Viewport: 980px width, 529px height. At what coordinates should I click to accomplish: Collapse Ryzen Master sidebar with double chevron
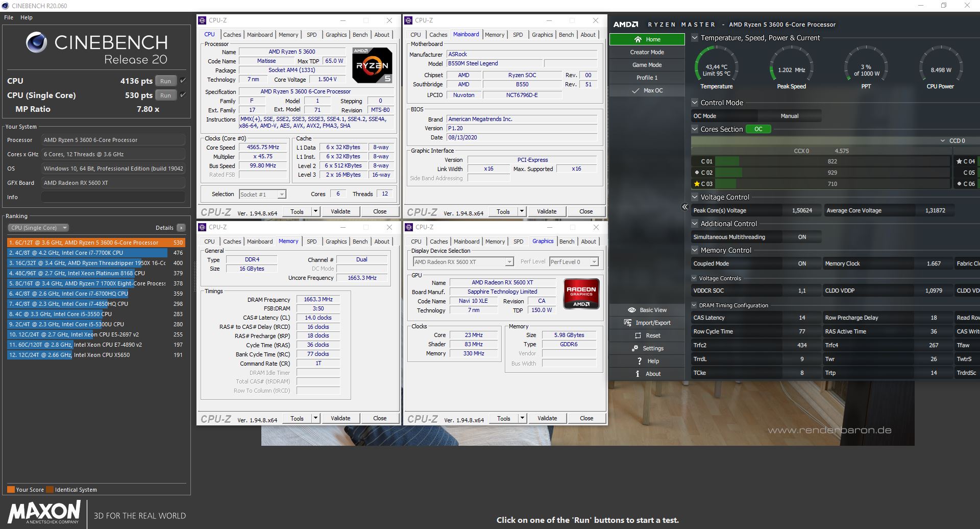684,207
